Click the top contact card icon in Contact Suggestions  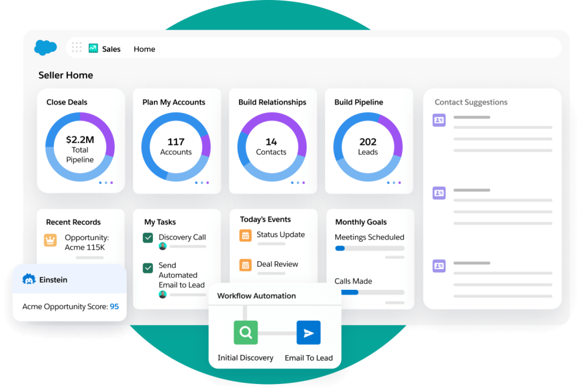tap(439, 119)
